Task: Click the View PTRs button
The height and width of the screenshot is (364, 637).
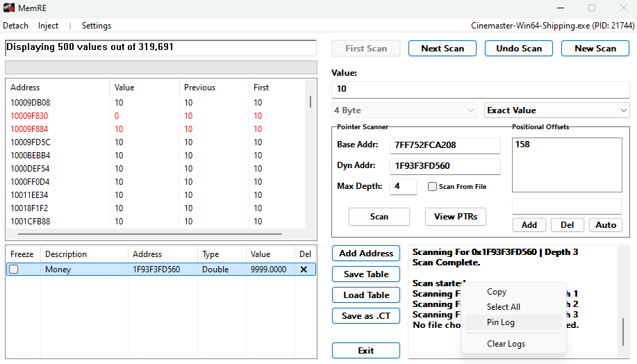Action: (x=456, y=217)
